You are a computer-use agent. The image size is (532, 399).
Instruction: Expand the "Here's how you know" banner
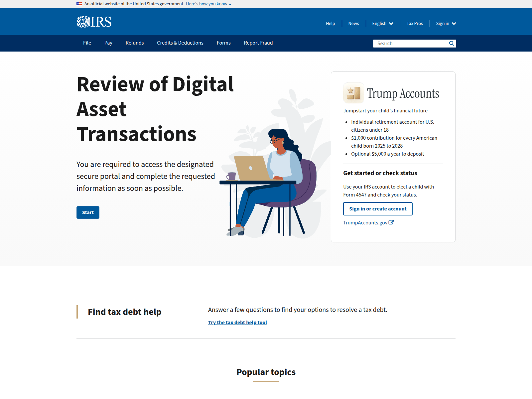click(208, 4)
